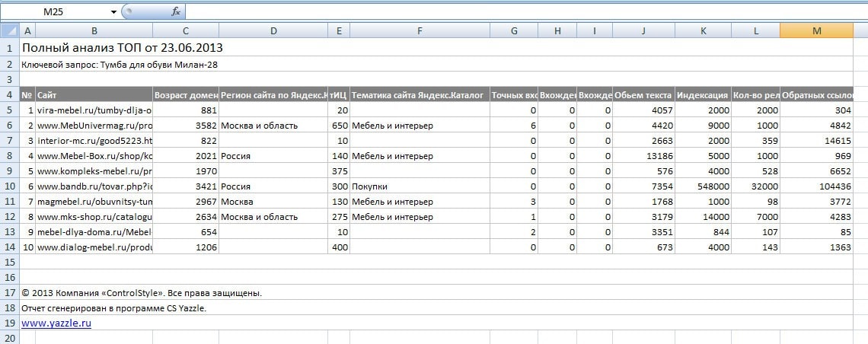
Task: Select row 1 header
Action: pyautogui.click(x=10, y=47)
